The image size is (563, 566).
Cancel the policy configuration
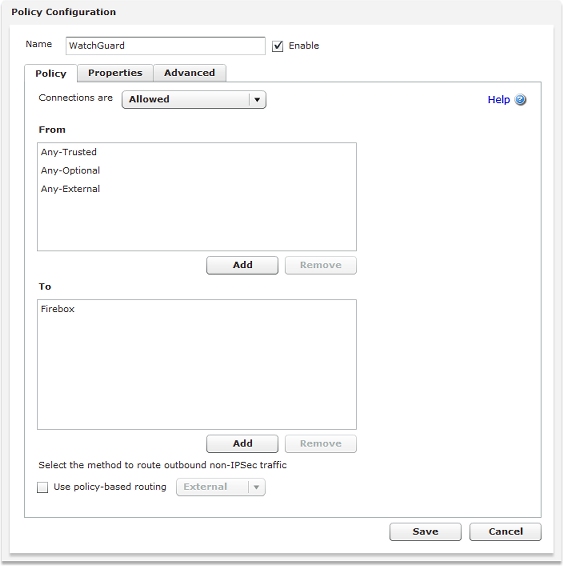(505, 532)
